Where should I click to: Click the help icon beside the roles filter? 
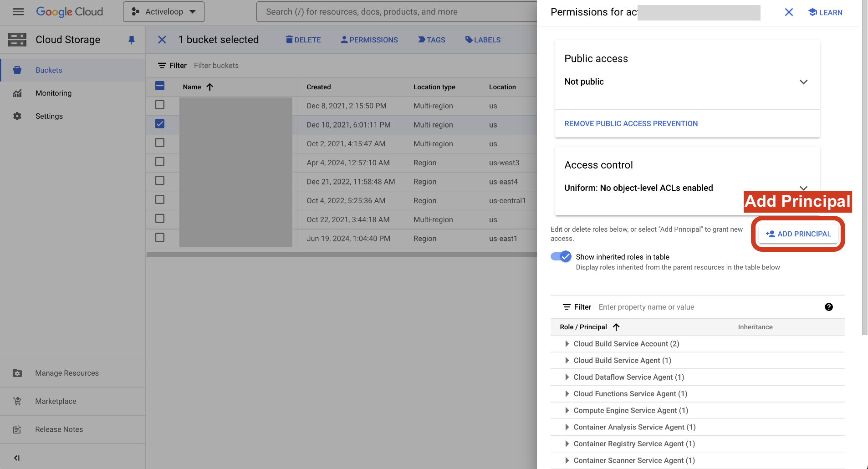click(828, 307)
